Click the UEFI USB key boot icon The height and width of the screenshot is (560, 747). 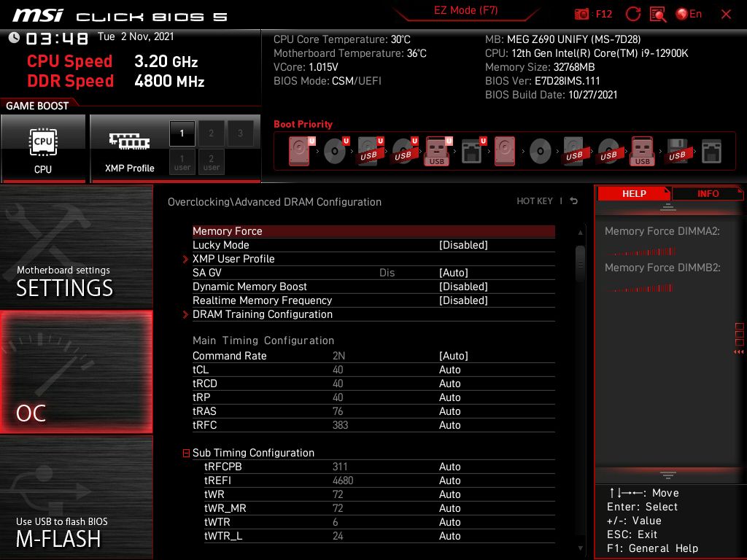click(438, 151)
